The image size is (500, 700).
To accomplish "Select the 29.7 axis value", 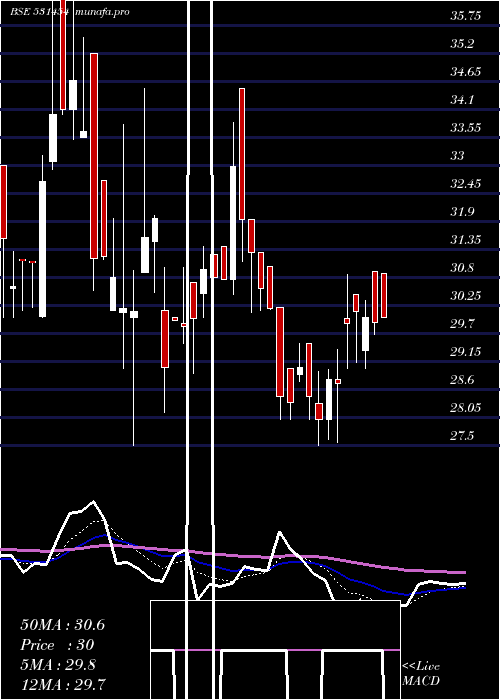I will (x=462, y=324).
